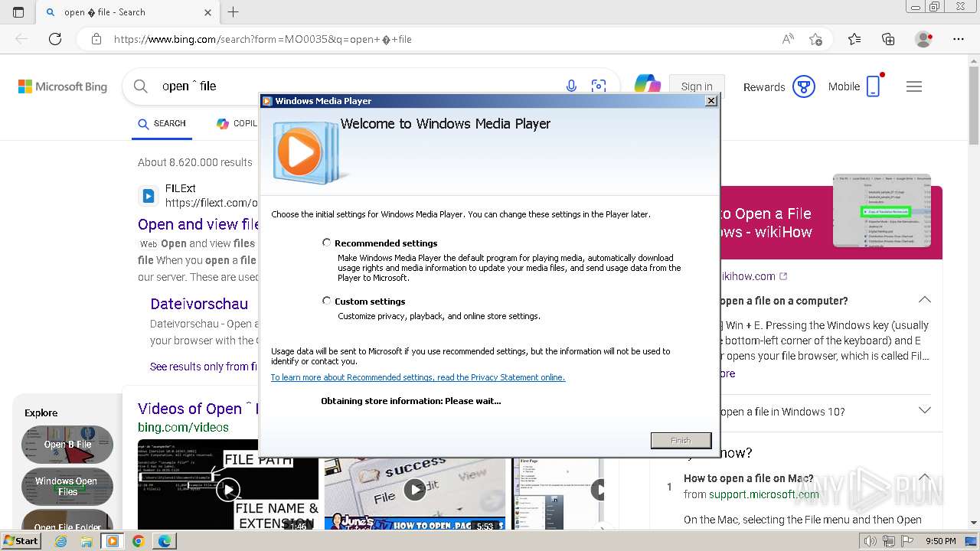Open Action Center flag tray icon
980x551 pixels.
coord(906,541)
